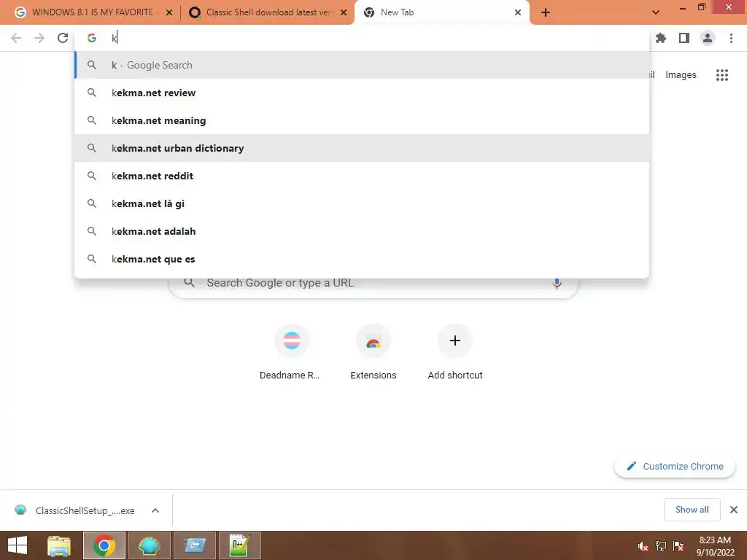Open a new tab with plus button
This screenshot has height=560, width=747.
[x=546, y=12]
